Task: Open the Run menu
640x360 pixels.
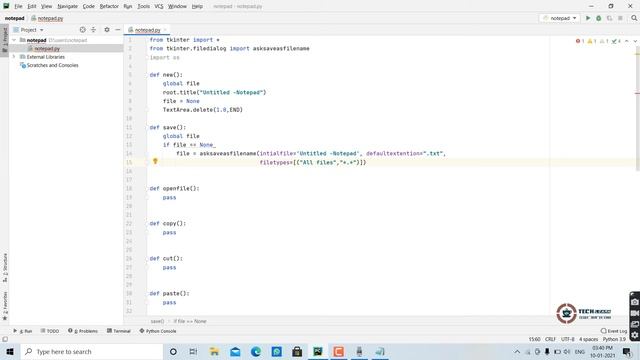Action: [x=128, y=7]
